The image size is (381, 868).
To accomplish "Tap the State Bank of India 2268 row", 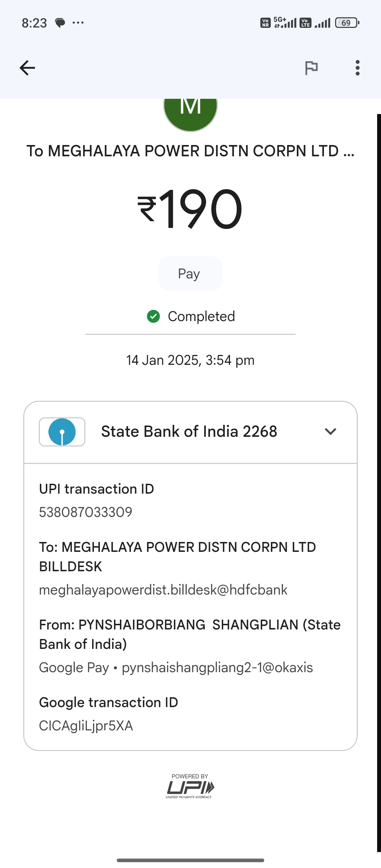I will 190,432.
